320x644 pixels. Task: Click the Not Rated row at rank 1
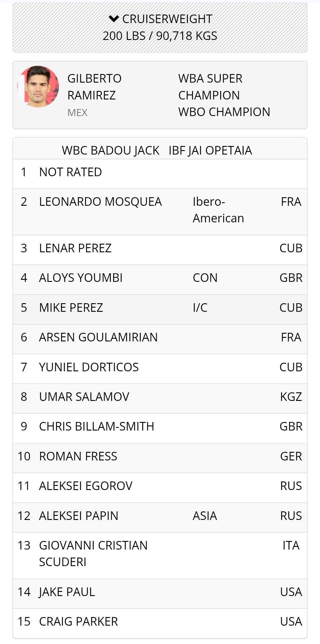160,174
